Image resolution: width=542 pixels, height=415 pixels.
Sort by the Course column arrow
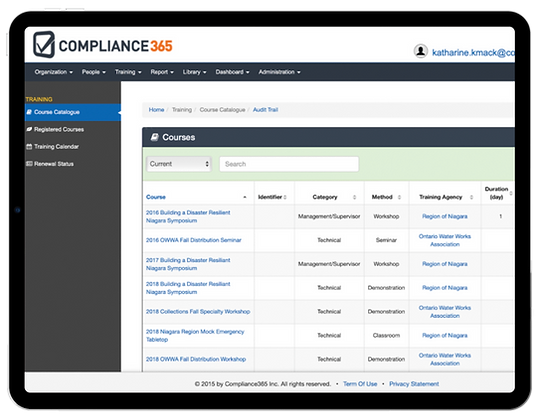click(x=245, y=197)
